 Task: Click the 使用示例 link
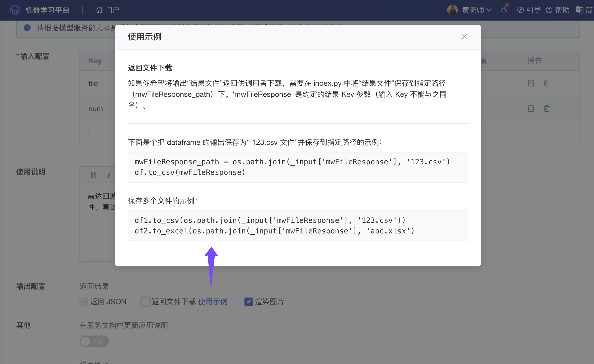click(213, 301)
